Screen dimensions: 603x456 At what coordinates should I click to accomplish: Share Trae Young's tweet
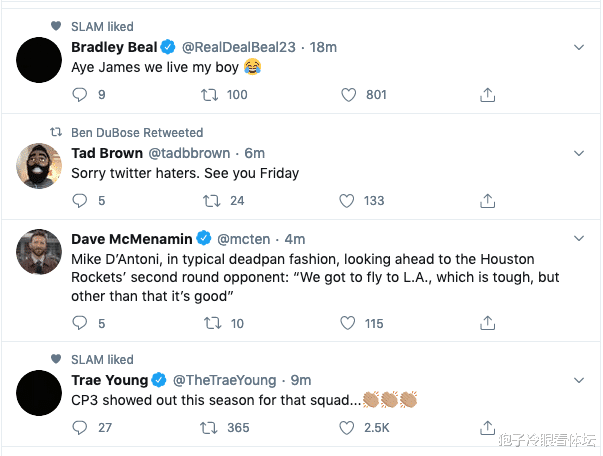tap(488, 428)
